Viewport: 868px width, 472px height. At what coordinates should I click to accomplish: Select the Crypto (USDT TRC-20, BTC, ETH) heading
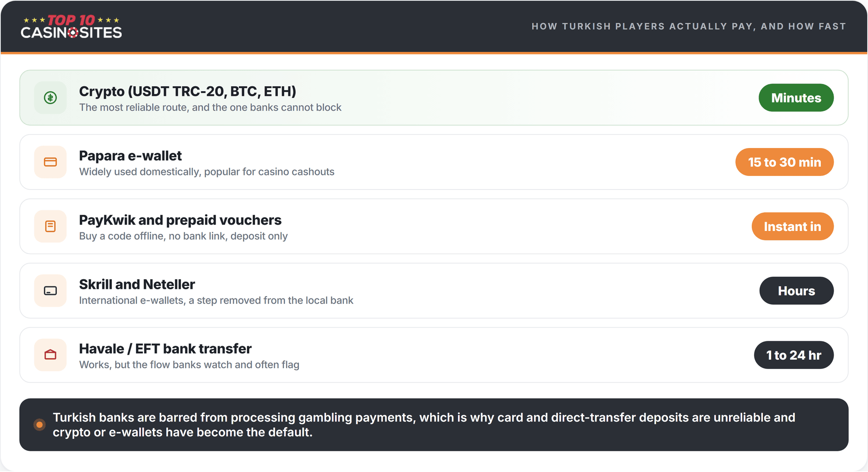point(188,91)
